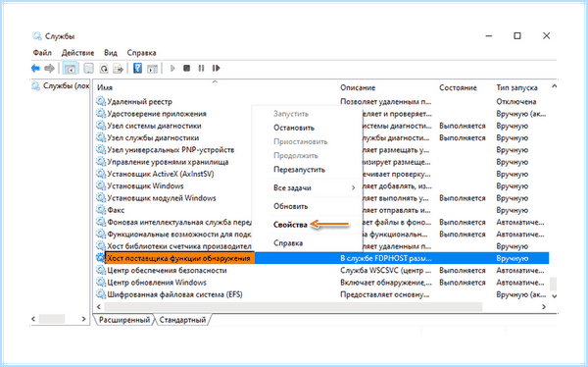The height and width of the screenshot is (367, 588).
Task: Select the Центр обеспечения безопасности service
Action: pyautogui.click(x=167, y=270)
